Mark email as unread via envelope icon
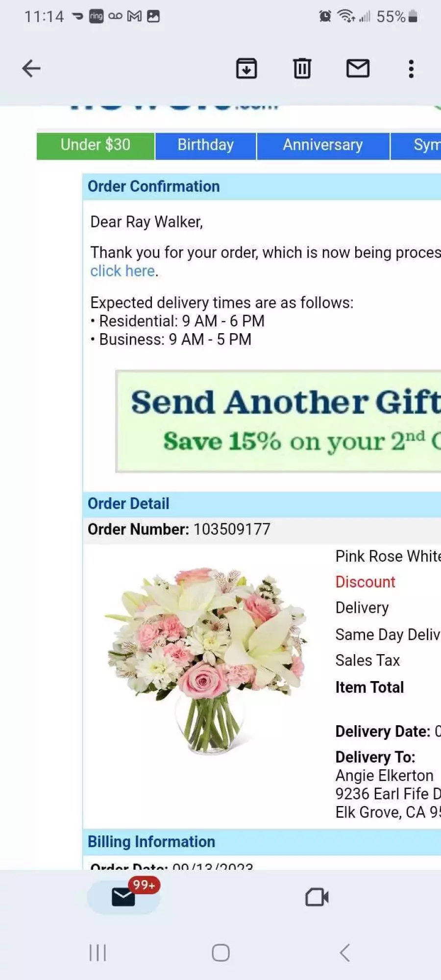Image resolution: width=441 pixels, height=980 pixels. 358,68
